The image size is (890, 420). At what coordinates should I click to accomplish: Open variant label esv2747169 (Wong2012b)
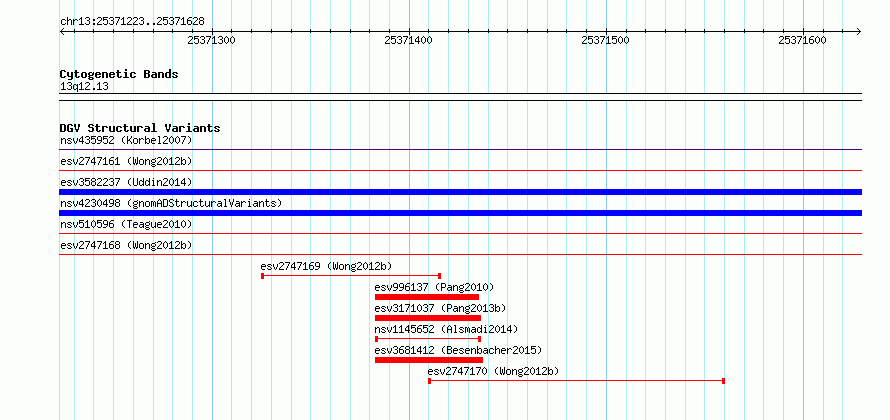pos(326,266)
